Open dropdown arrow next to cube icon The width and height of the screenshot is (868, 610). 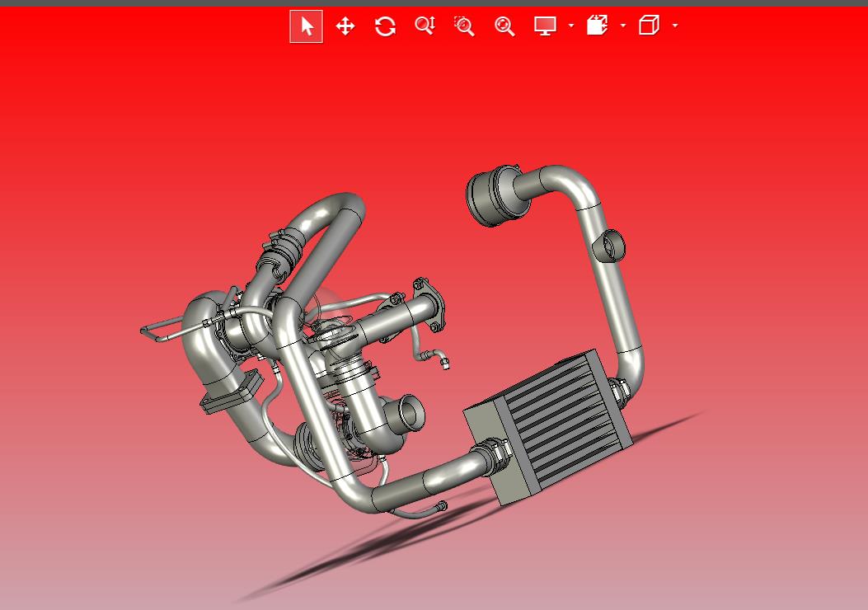tap(675, 26)
